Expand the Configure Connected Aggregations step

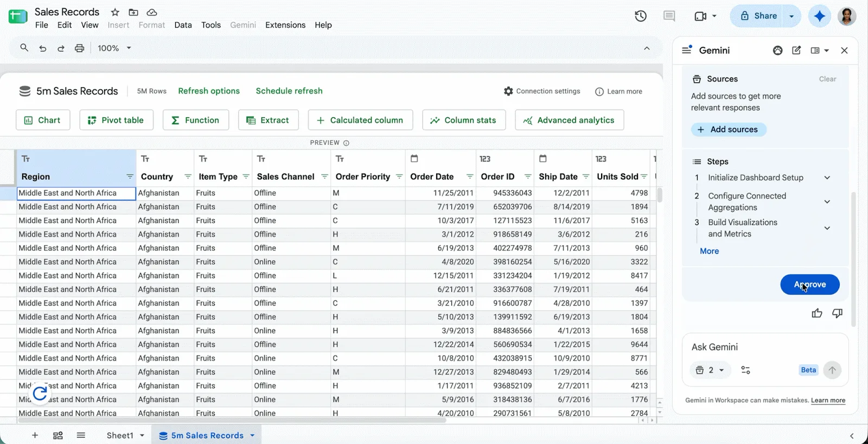coord(827,202)
